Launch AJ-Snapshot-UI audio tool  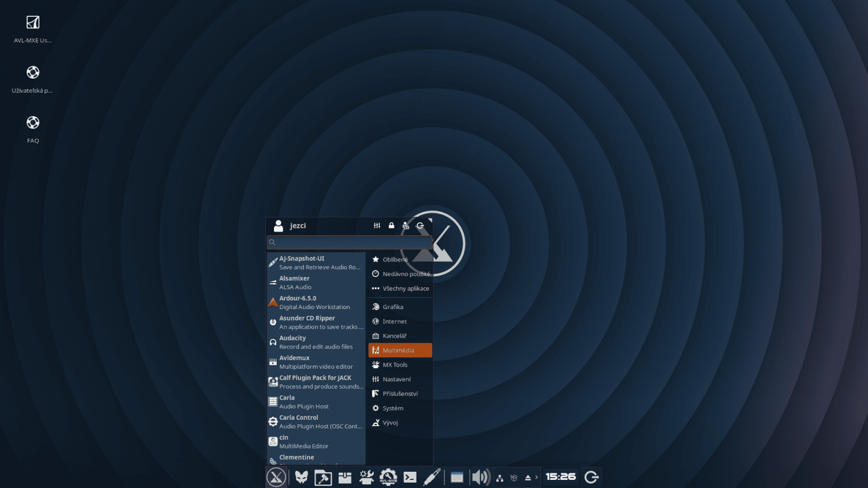pos(315,262)
